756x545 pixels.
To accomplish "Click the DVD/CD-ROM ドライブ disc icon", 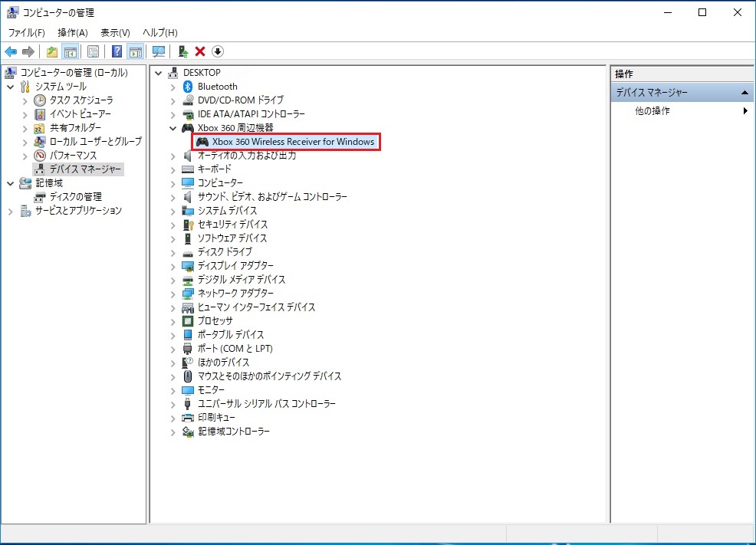I will [188, 100].
